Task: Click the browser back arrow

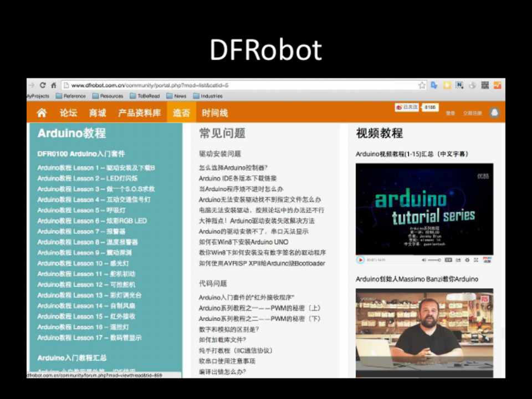Action: 32,85
